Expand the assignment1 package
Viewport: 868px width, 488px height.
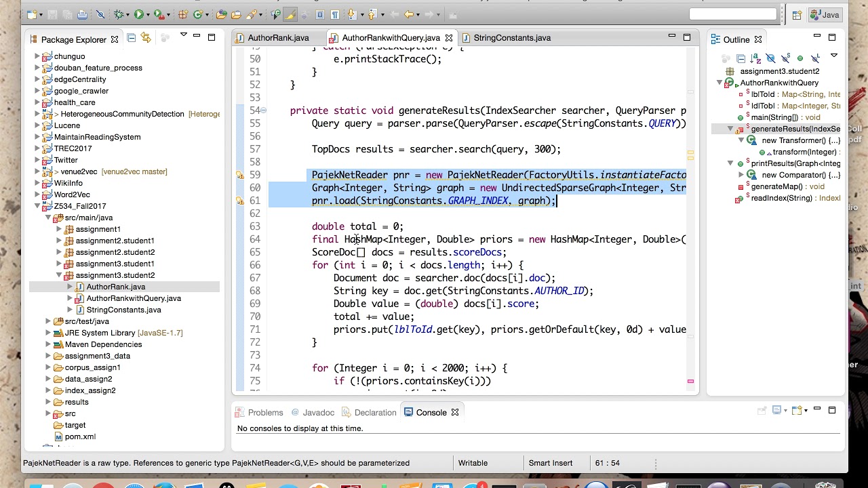coord(59,229)
